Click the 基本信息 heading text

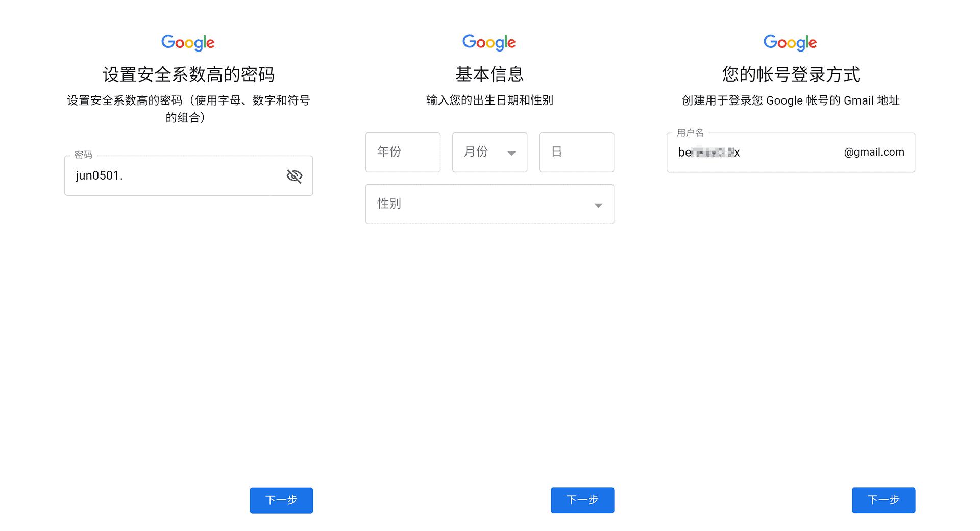(x=489, y=74)
